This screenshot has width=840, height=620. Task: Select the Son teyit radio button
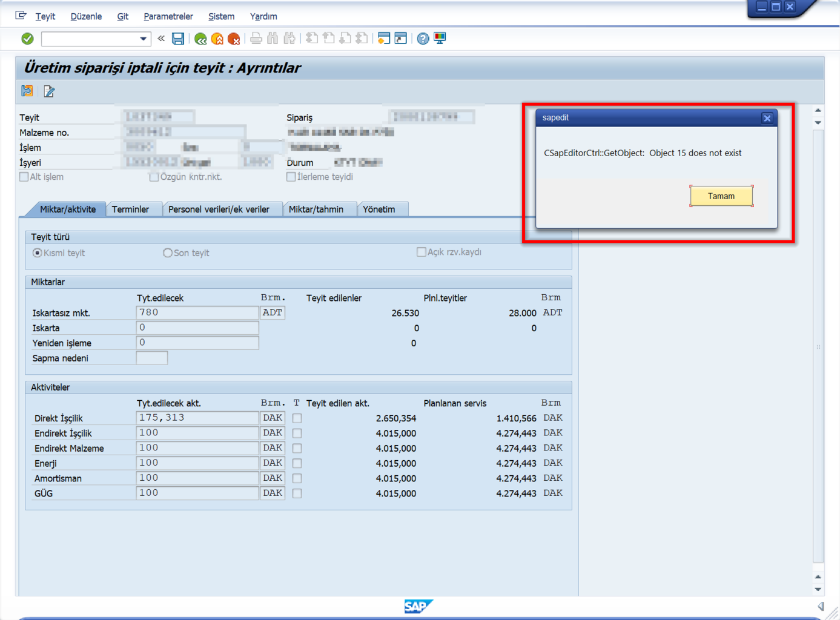pyautogui.click(x=168, y=253)
